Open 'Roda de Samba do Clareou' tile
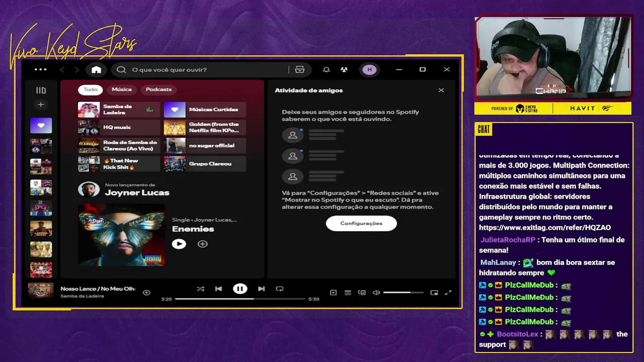 pos(119,146)
